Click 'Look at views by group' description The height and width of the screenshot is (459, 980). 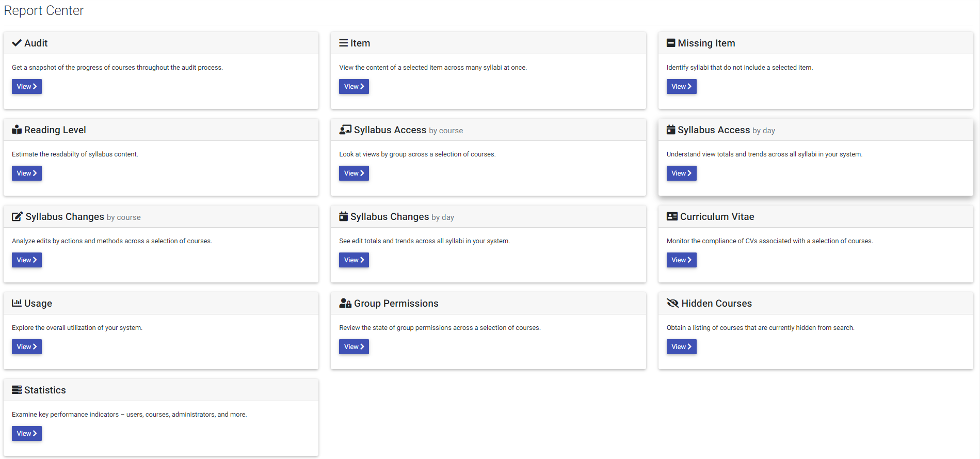(417, 154)
